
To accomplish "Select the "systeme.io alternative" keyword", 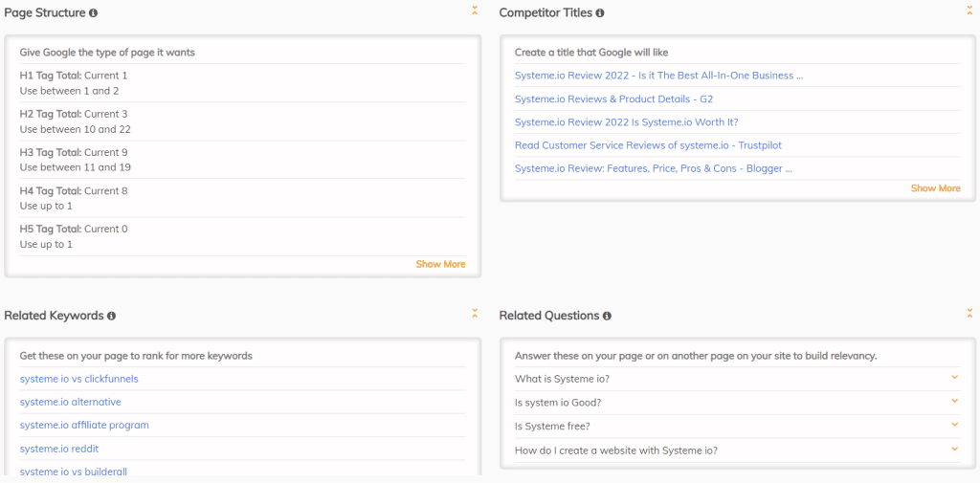I will [70, 402].
